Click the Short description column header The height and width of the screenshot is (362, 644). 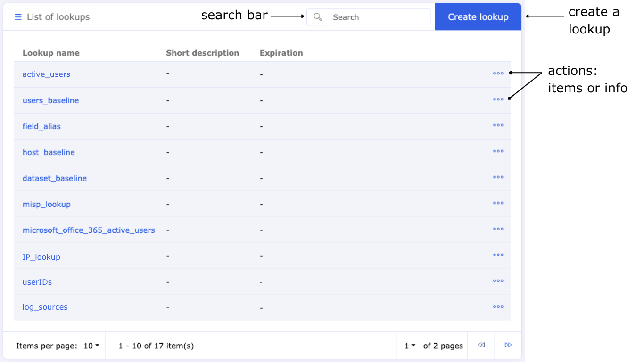(x=203, y=53)
